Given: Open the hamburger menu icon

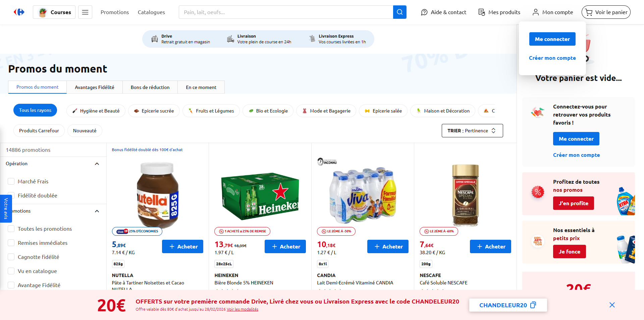Looking at the screenshot, I should click(85, 12).
